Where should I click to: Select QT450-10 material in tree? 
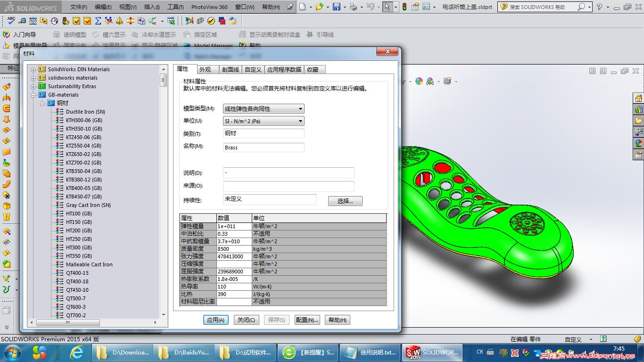(77, 290)
